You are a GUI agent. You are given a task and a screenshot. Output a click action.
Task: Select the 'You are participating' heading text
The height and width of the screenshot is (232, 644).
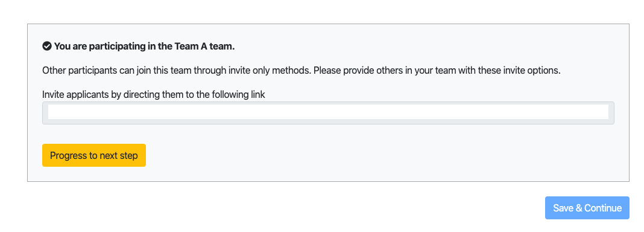coord(144,47)
